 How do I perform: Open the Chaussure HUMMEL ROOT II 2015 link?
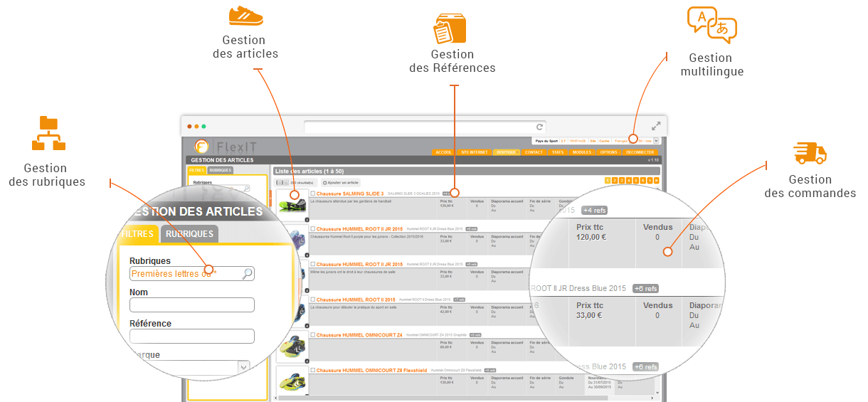click(x=355, y=300)
